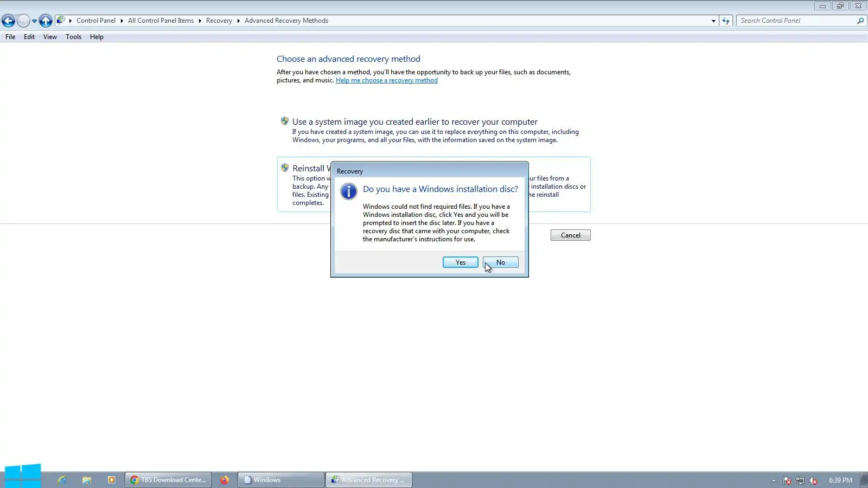The image size is (868, 488).
Task: Open the File menu
Action: [10, 37]
